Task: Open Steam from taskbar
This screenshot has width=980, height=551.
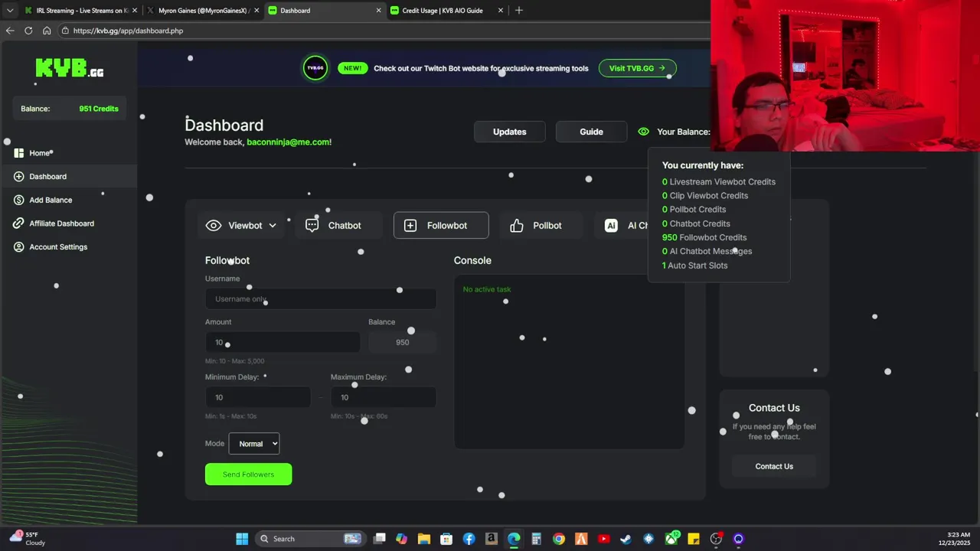Action: click(626, 539)
